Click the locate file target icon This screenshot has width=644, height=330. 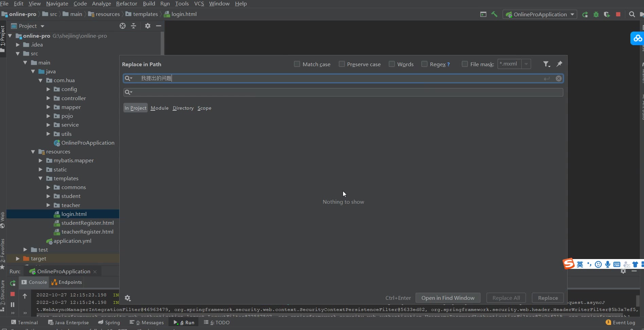click(x=123, y=26)
